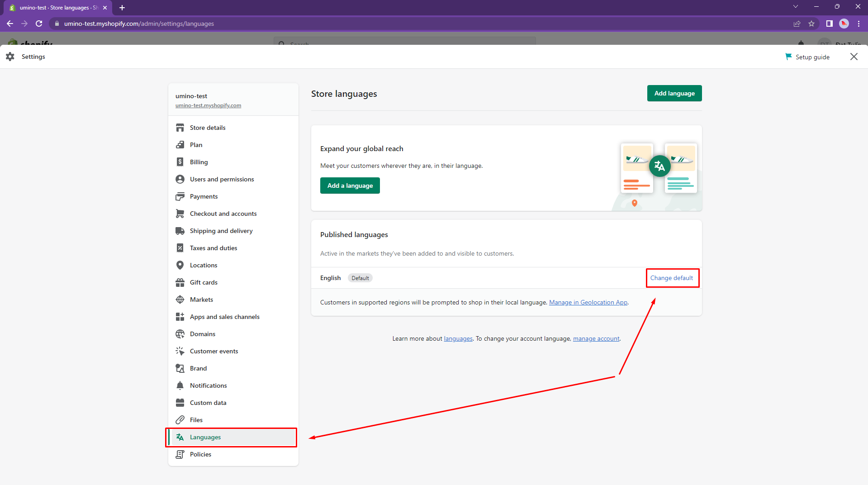Viewport: 868px width, 485px height.
Task: Click the Shipping and delivery truck icon
Action: pos(180,231)
